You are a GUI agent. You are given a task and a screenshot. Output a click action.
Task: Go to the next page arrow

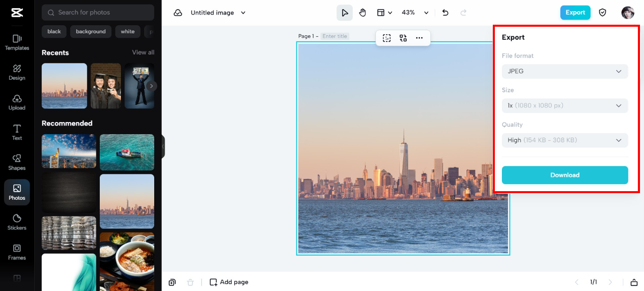610,282
